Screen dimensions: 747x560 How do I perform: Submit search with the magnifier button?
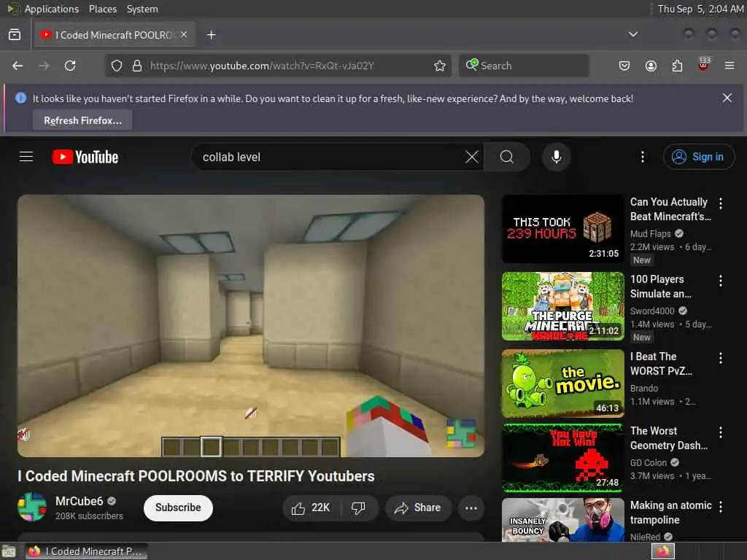(x=507, y=157)
